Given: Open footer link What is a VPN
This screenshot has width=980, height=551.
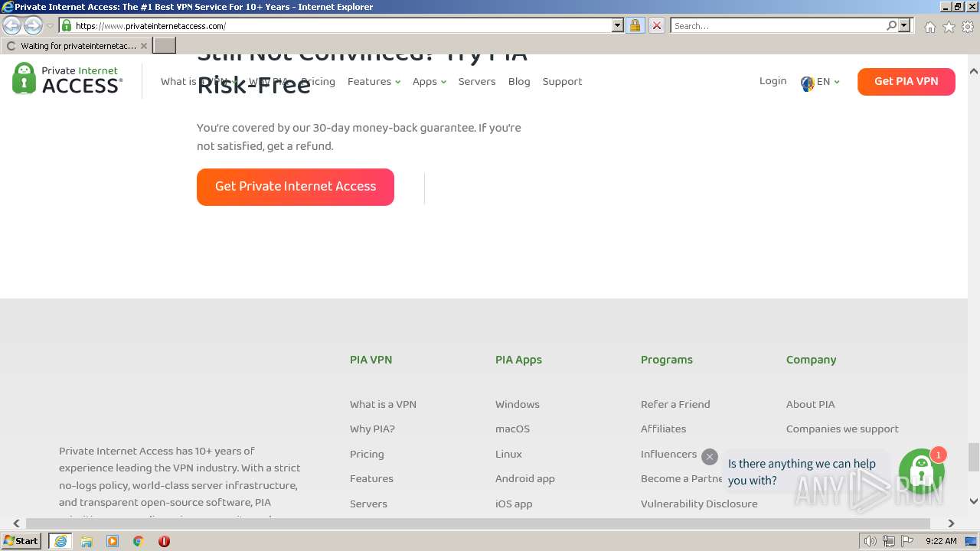Looking at the screenshot, I should (383, 404).
